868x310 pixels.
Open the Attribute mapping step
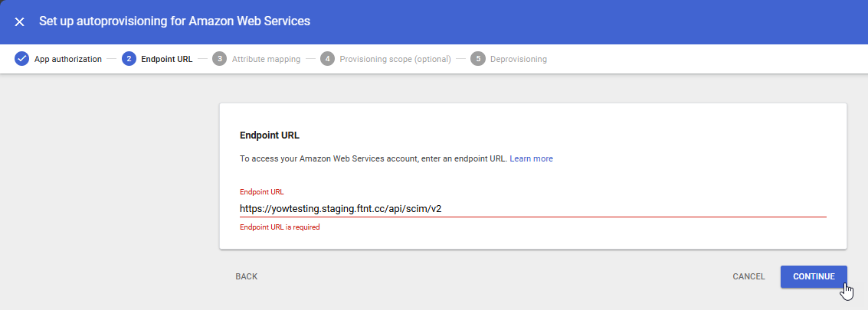click(267, 59)
